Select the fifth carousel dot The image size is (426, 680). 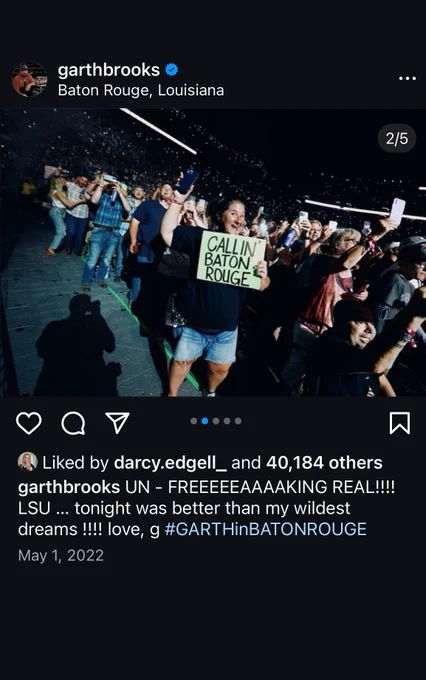click(x=238, y=421)
